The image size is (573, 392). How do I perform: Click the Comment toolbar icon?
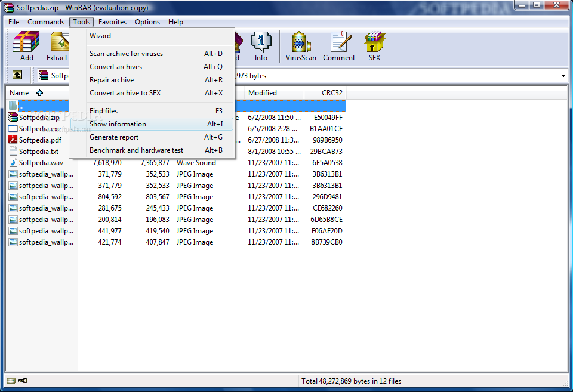click(339, 46)
